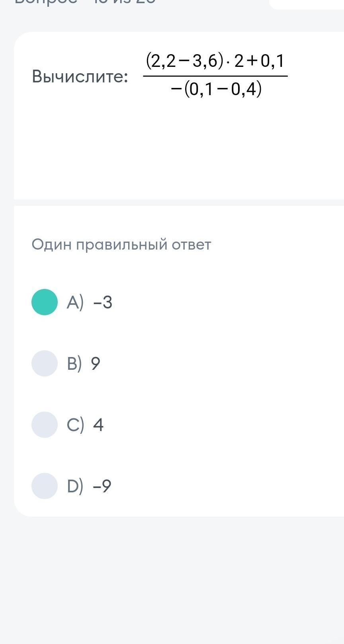
Task: Click empty area of the question card
Action: tap(179, 151)
